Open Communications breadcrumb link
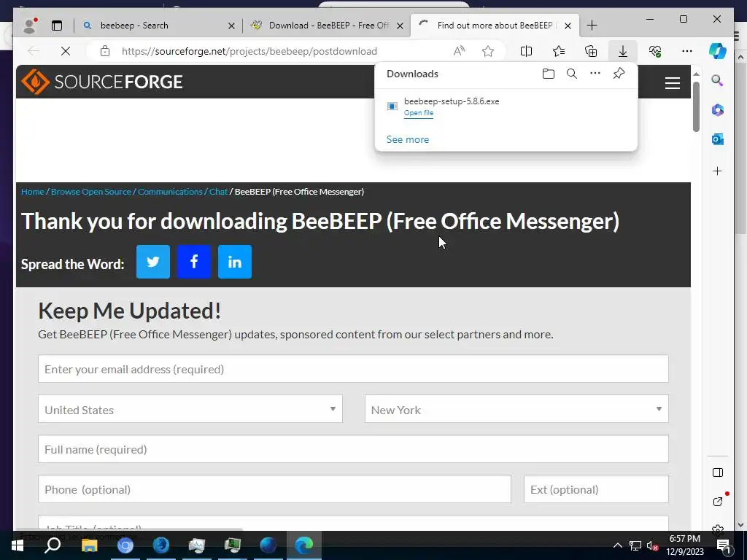747x560 pixels. pos(170,192)
